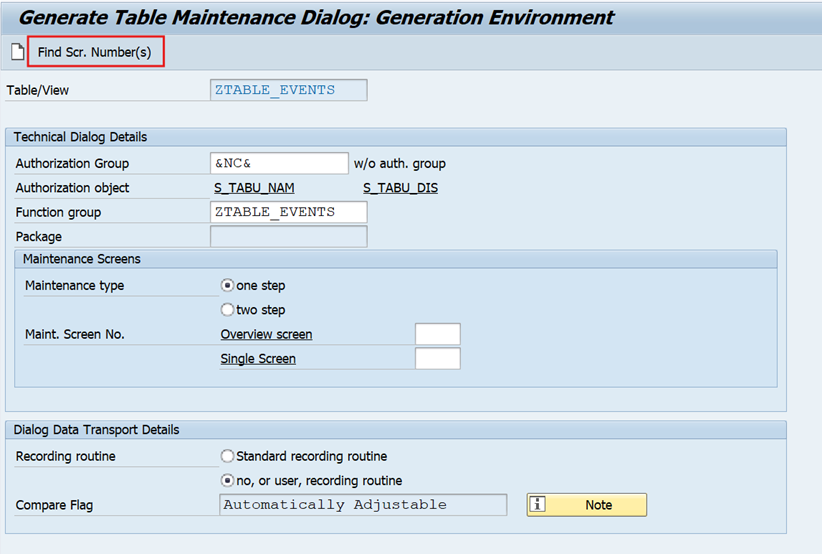822x554 pixels.
Task: Click the Create new page icon
Action: 17,52
